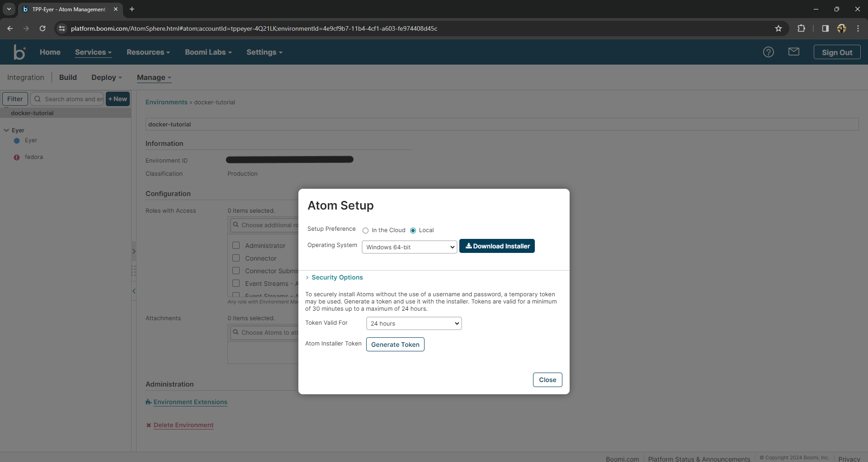Click the Boomi logo at top left

(x=19, y=52)
